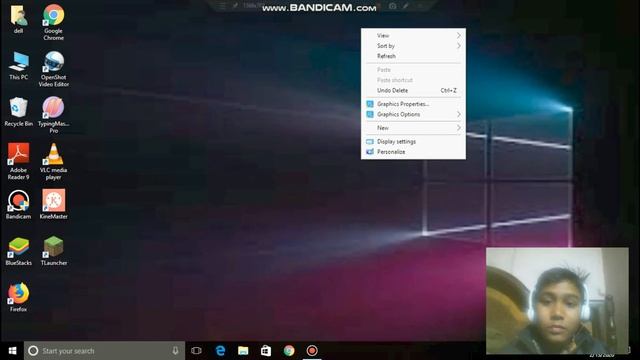The image size is (640, 360).
Task: Open Graphics Properties from context menu
Action: pos(413,104)
